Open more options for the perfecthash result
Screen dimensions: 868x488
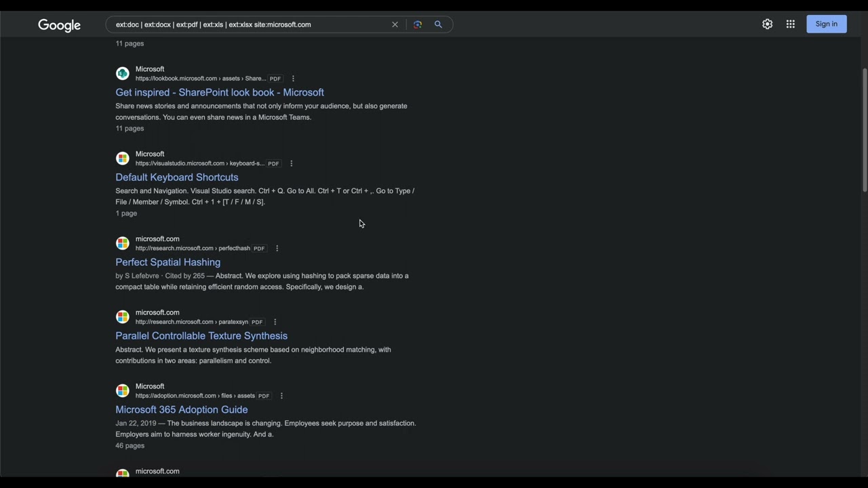[277, 248]
